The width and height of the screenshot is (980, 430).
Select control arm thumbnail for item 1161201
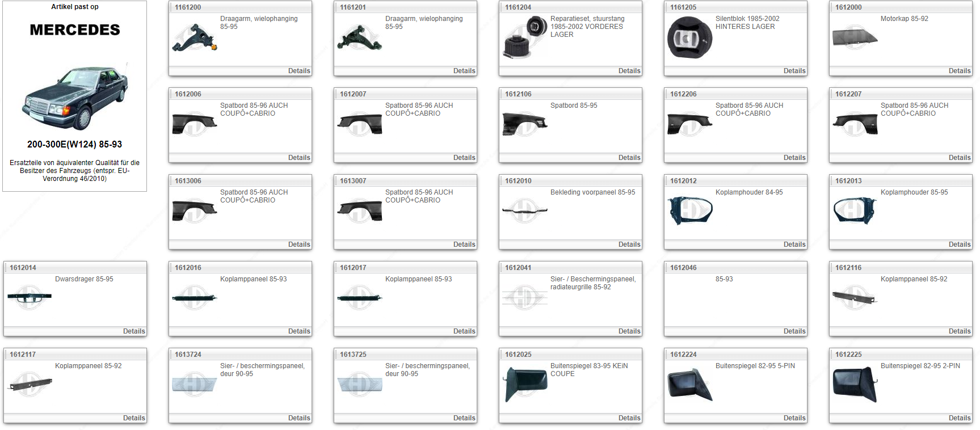point(360,37)
